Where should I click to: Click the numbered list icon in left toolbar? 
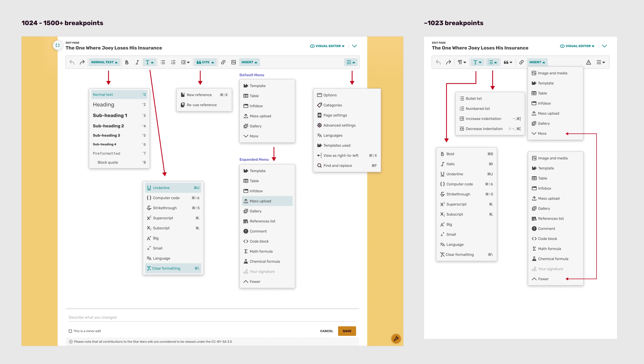(173, 62)
